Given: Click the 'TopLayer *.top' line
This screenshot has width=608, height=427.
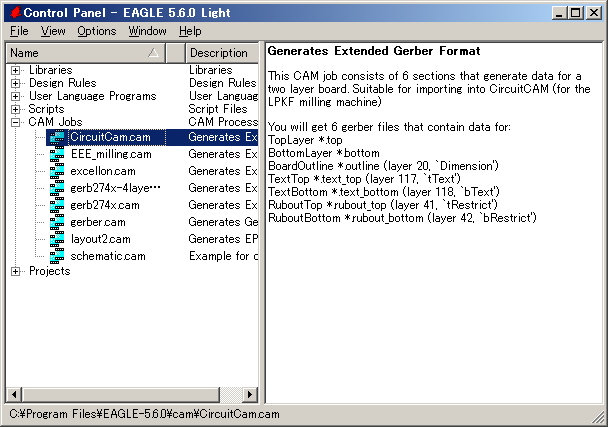Looking at the screenshot, I should [x=305, y=140].
